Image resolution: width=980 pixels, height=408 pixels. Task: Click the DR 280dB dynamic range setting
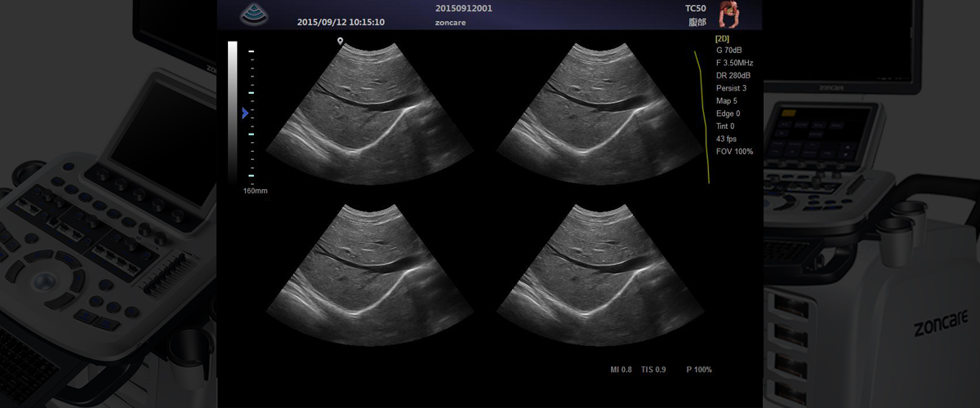point(733,76)
